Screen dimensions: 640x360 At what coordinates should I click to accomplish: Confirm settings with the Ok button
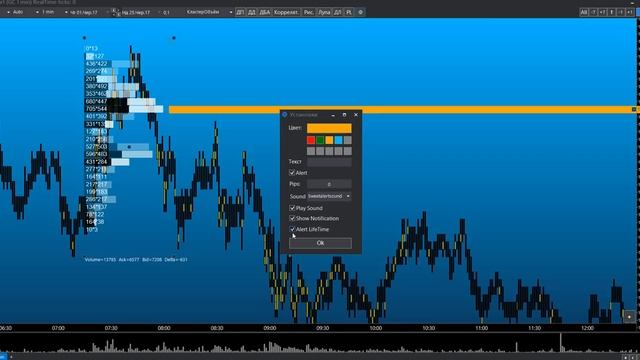(320, 243)
